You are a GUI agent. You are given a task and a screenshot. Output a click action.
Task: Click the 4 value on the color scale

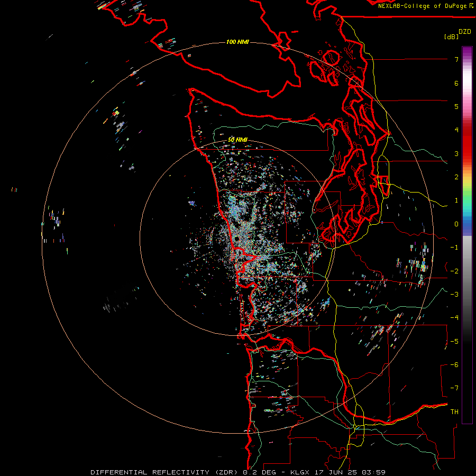point(456,130)
